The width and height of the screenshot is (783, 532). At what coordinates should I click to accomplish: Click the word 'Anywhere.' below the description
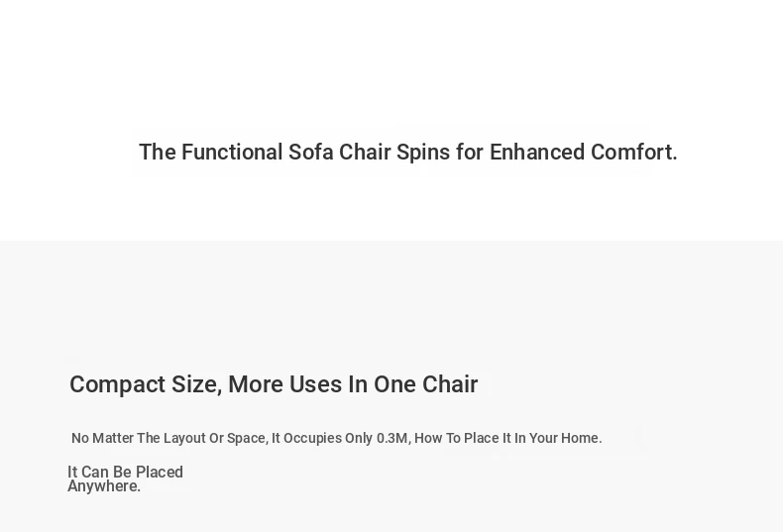coord(104,486)
